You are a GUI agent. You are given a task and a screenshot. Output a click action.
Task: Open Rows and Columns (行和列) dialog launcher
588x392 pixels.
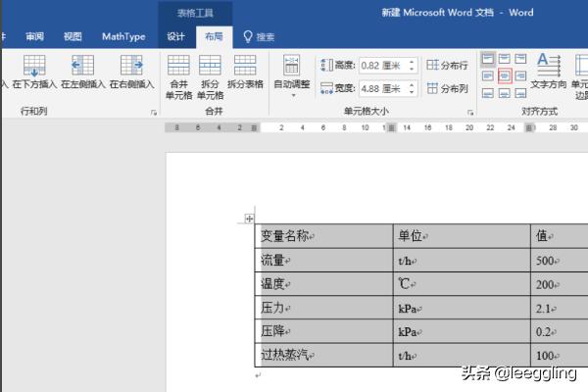click(154, 113)
